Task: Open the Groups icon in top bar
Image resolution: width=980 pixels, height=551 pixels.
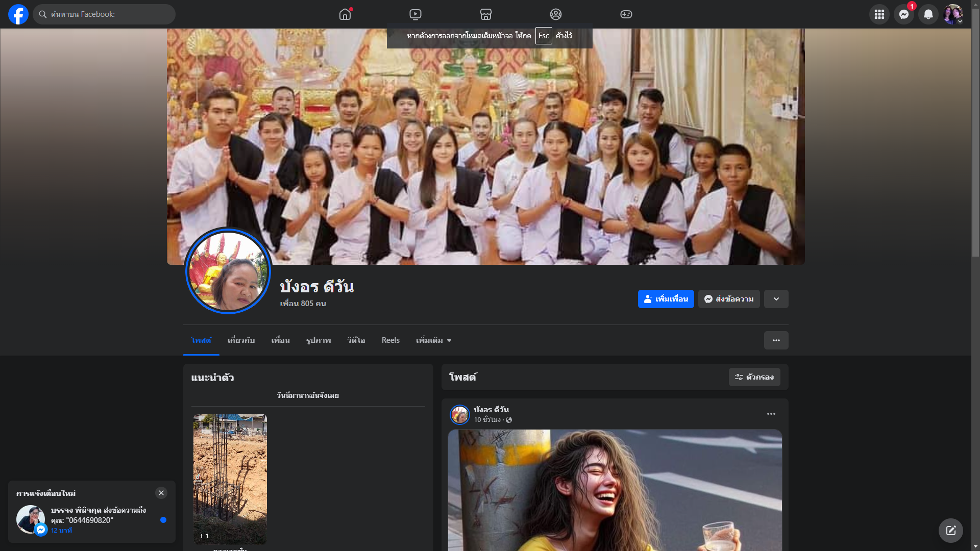Action: [555, 14]
